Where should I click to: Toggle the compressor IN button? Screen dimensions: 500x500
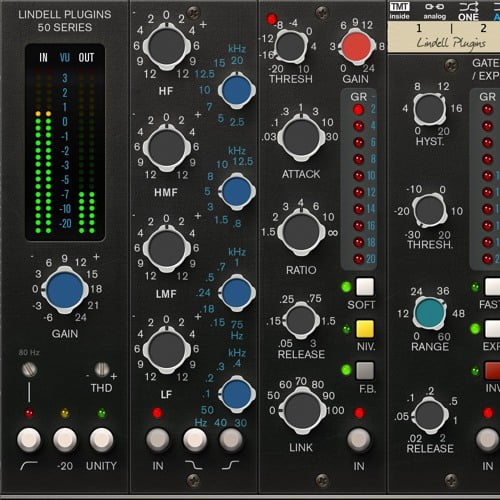click(x=359, y=439)
